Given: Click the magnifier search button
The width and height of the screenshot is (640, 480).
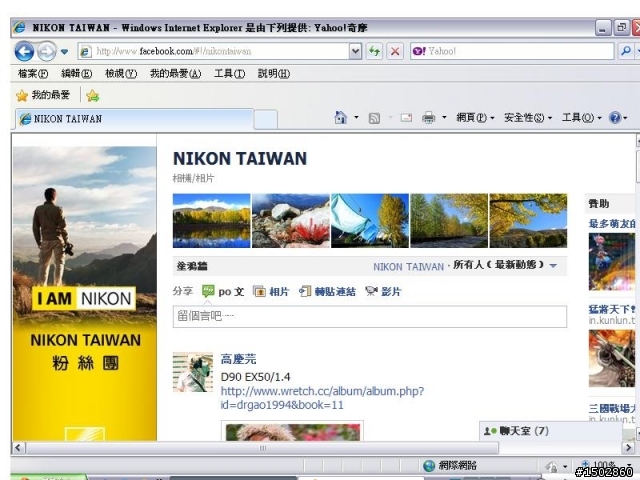Looking at the screenshot, I should click(x=626, y=51).
